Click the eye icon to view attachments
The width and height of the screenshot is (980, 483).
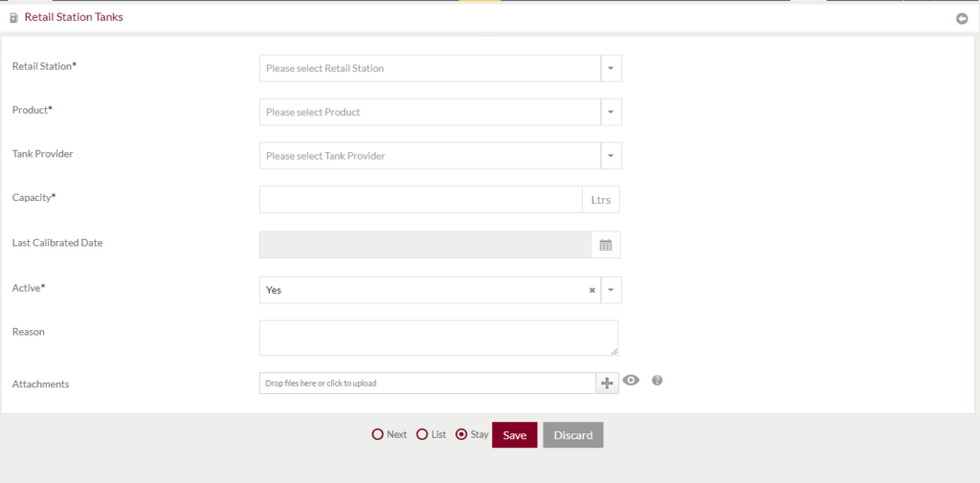(632, 380)
